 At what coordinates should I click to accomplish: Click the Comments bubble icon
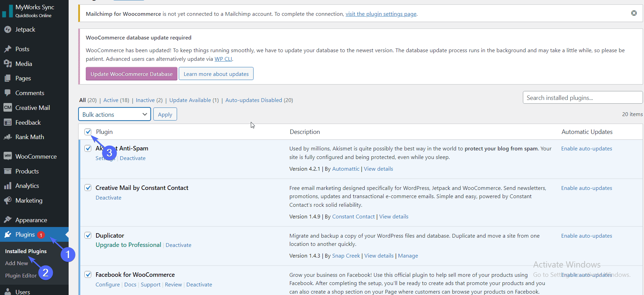(8, 93)
